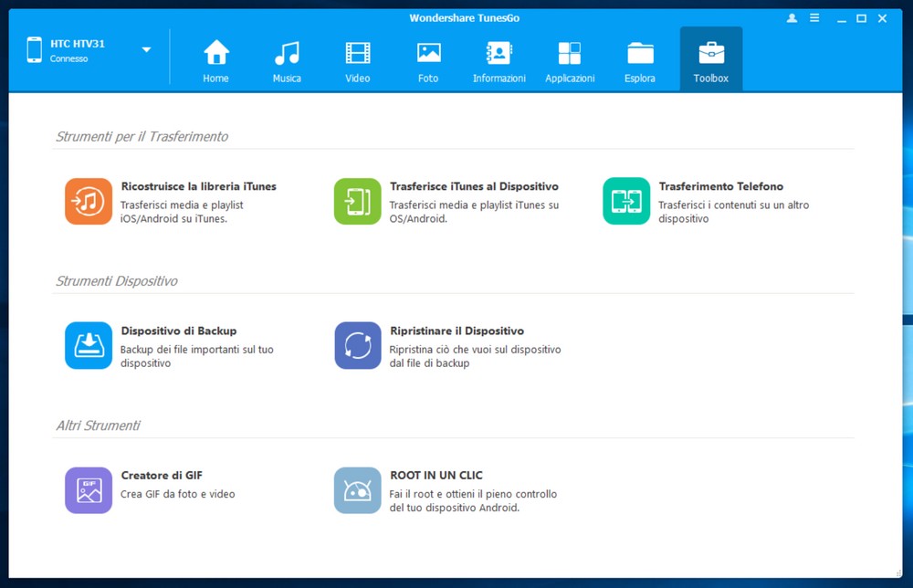Click 'Backup dei file importanti sul tuo dispositivo' text
This screenshot has height=588, width=913.
pyautogui.click(x=197, y=356)
